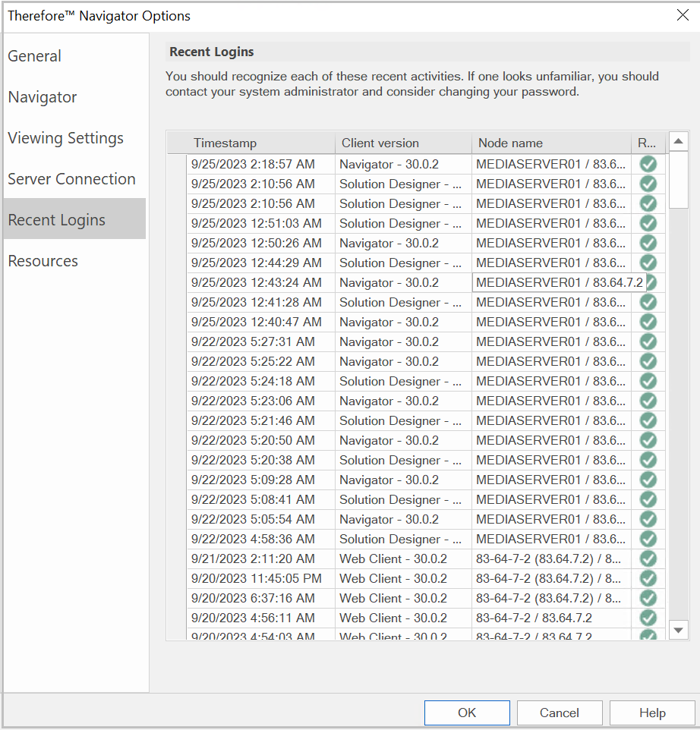Click the success icon on the 9/25/2023 12:51:03 AM row
700x730 pixels.
648,223
